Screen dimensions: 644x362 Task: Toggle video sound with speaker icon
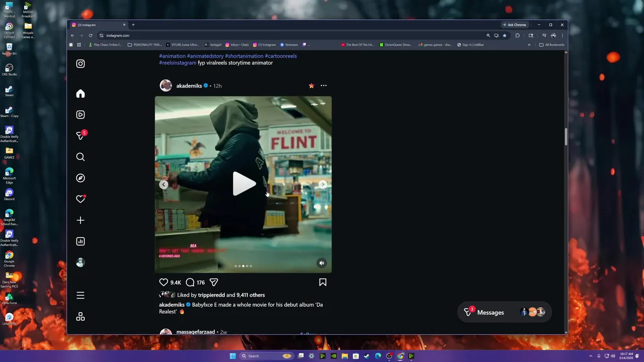[x=322, y=263]
